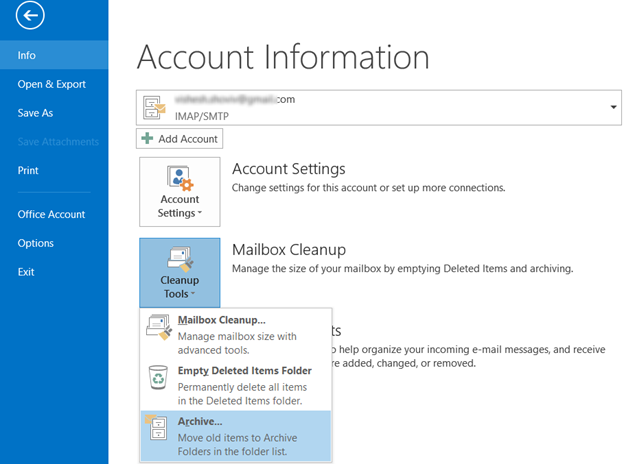Click 'Manage the size of your mailbox' description
This screenshot has height=464, width=624.
402,269
